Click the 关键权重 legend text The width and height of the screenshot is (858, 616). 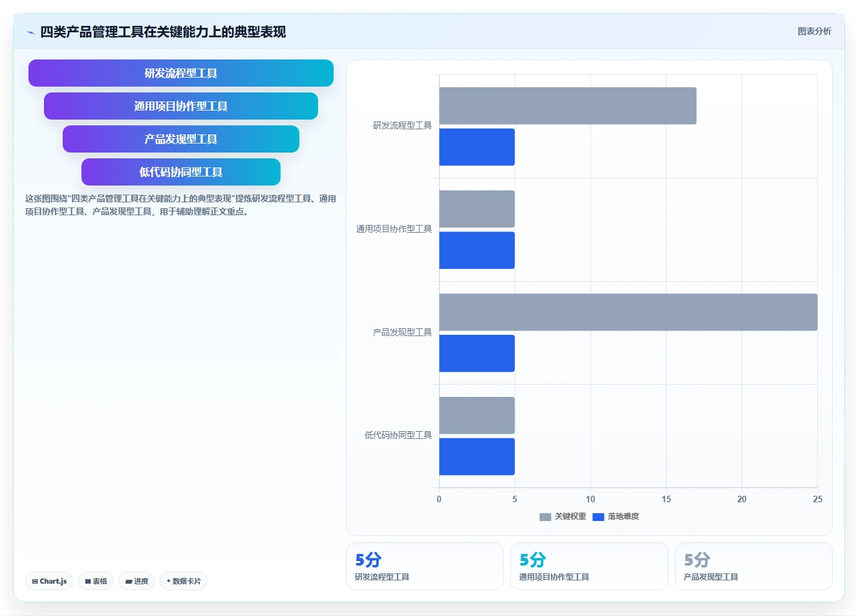[570, 516]
